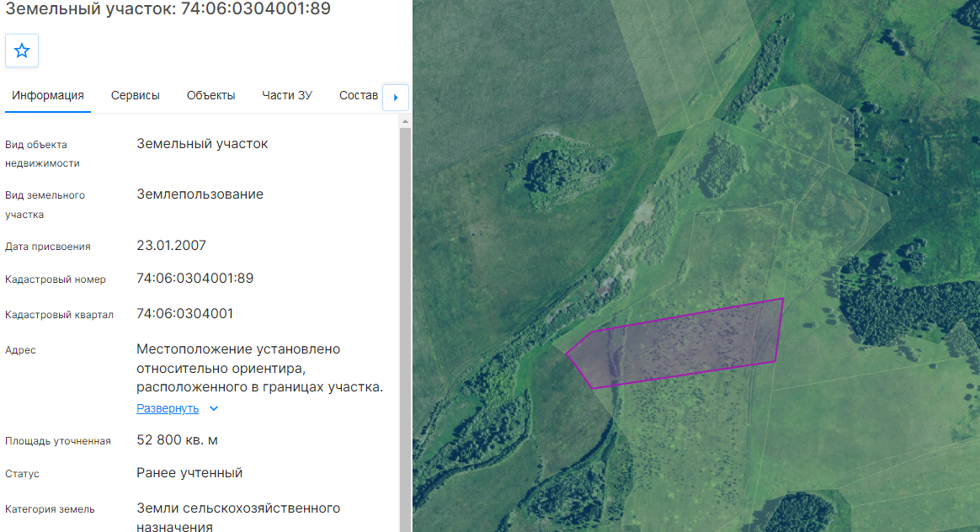Click the info panel vertical scrollbar thumb

coord(405,329)
